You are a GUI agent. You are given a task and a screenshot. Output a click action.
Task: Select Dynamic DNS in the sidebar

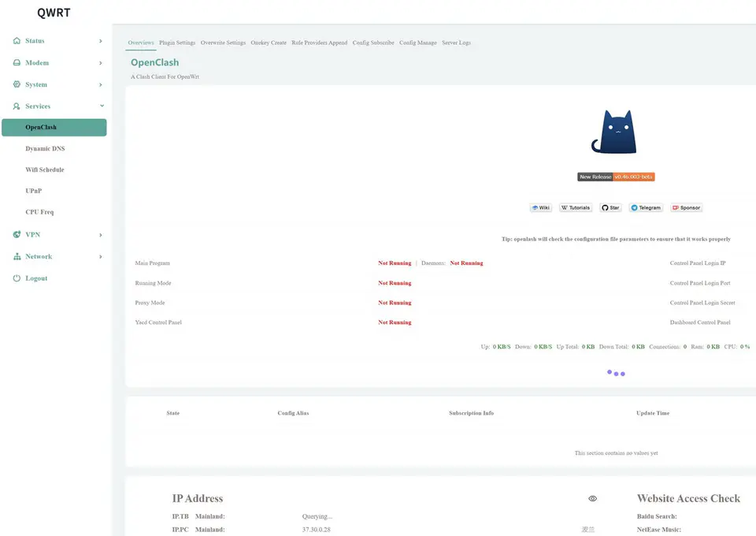click(x=45, y=148)
